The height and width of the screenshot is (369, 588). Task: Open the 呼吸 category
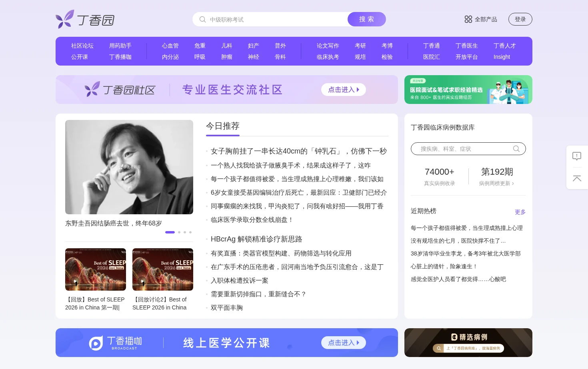200,57
